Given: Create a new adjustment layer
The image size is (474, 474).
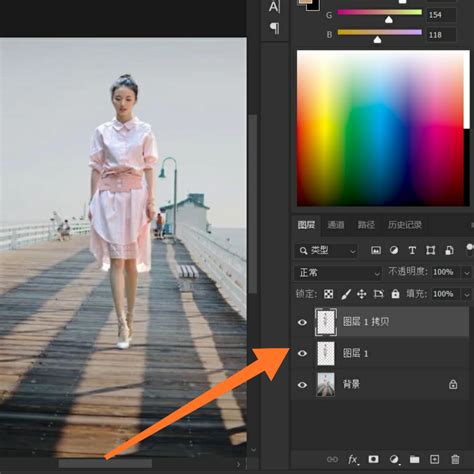Looking at the screenshot, I should coord(395,460).
